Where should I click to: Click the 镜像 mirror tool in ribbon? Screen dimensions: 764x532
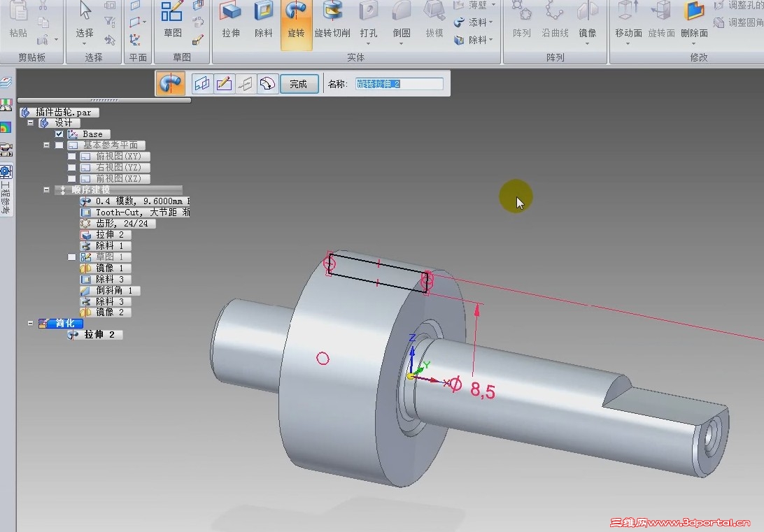coord(588,18)
